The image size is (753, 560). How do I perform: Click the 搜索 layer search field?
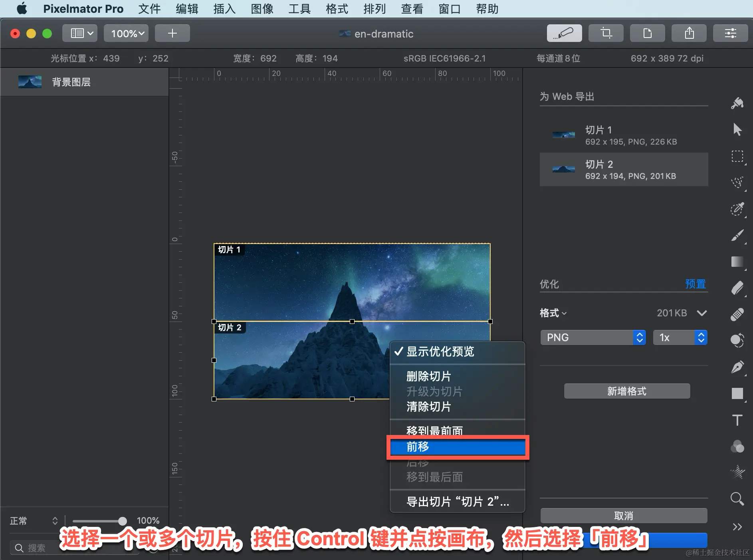(x=75, y=548)
